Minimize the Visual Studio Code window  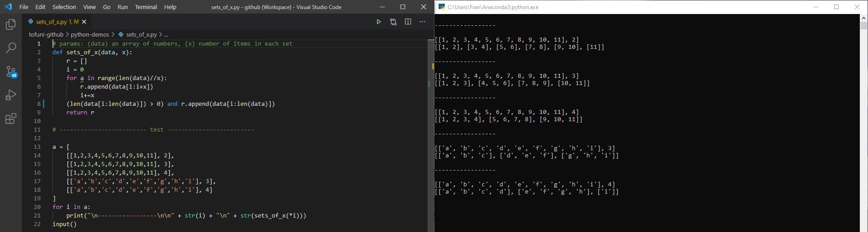click(382, 7)
